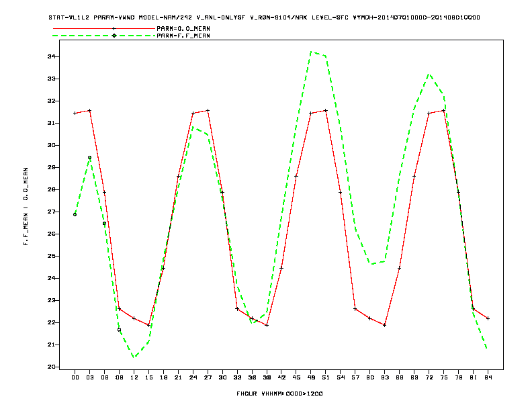Click the red solid legend line sample
Screen dimensions: 532x411
click(104, 28)
